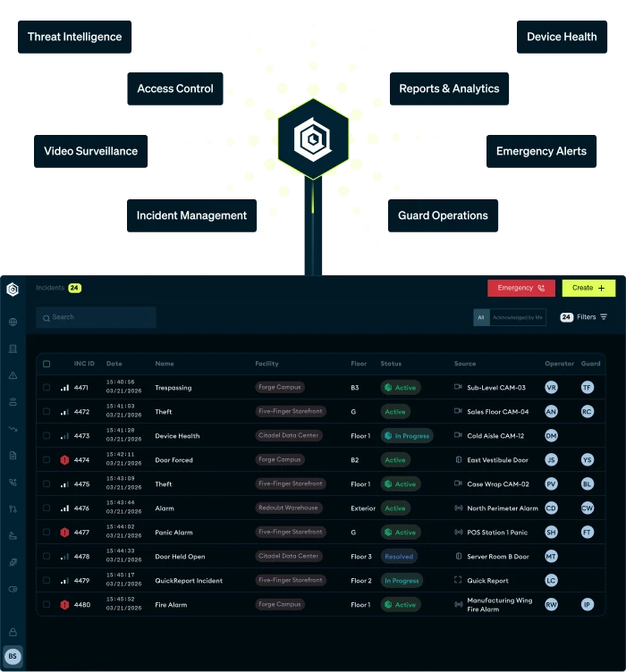
Task: Click the camera icon beside Sub-Level CAM-03
Action: [x=459, y=388]
